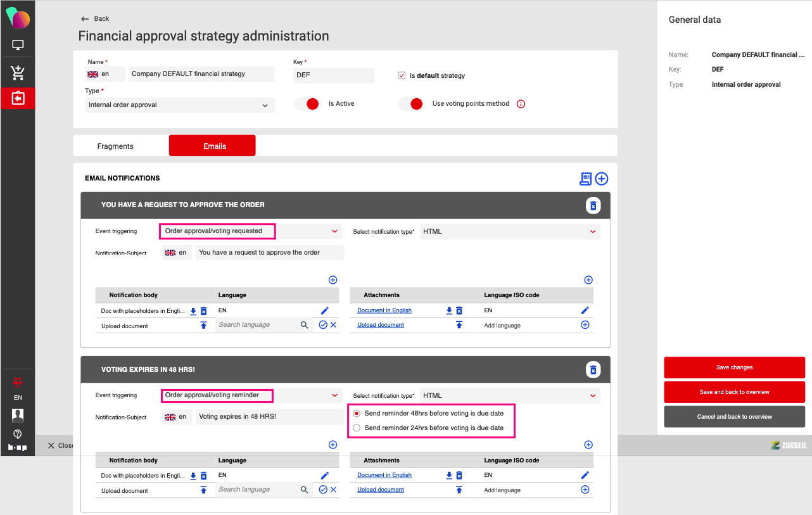Click the user profile icon in sidebar

pyautogui.click(x=18, y=416)
